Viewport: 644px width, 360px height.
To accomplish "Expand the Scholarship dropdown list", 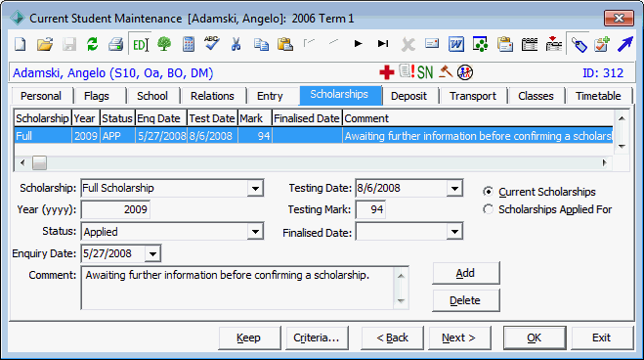I will coord(255,188).
